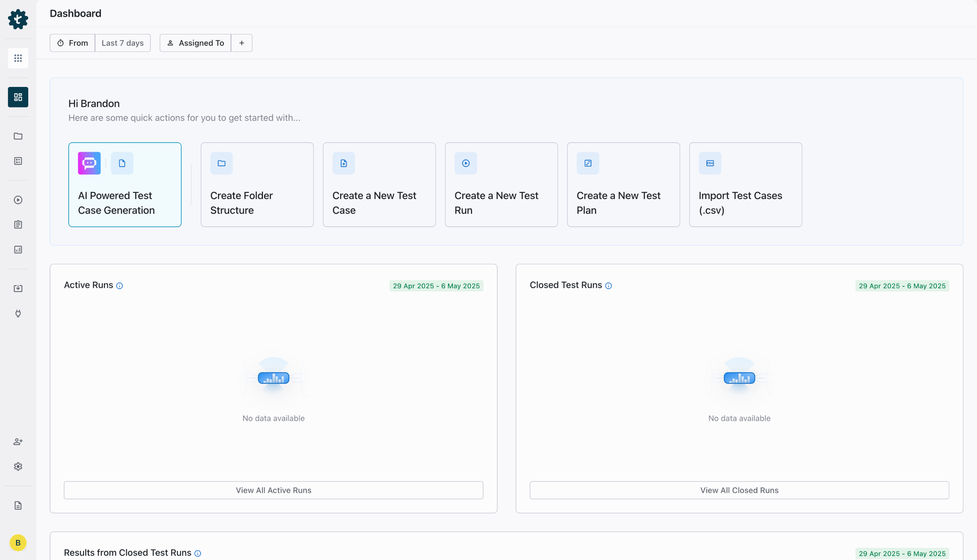The width and height of the screenshot is (977, 560).
Task: Open the user avatar B profile
Action: point(18,543)
